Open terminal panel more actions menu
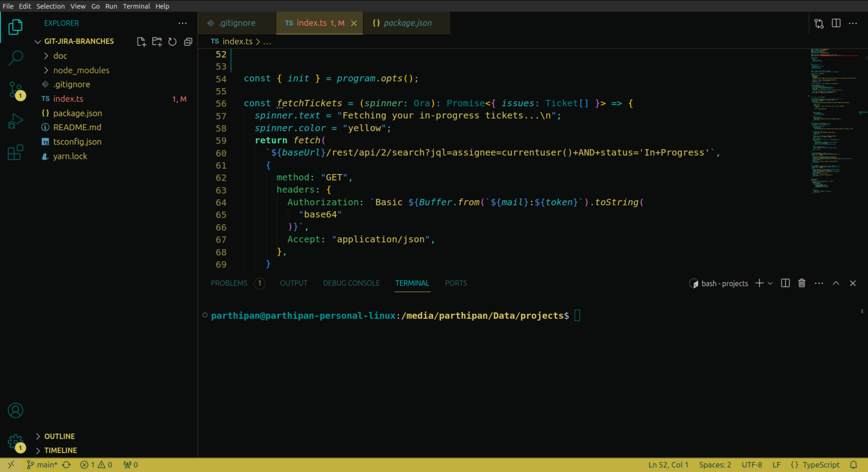 tap(819, 283)
